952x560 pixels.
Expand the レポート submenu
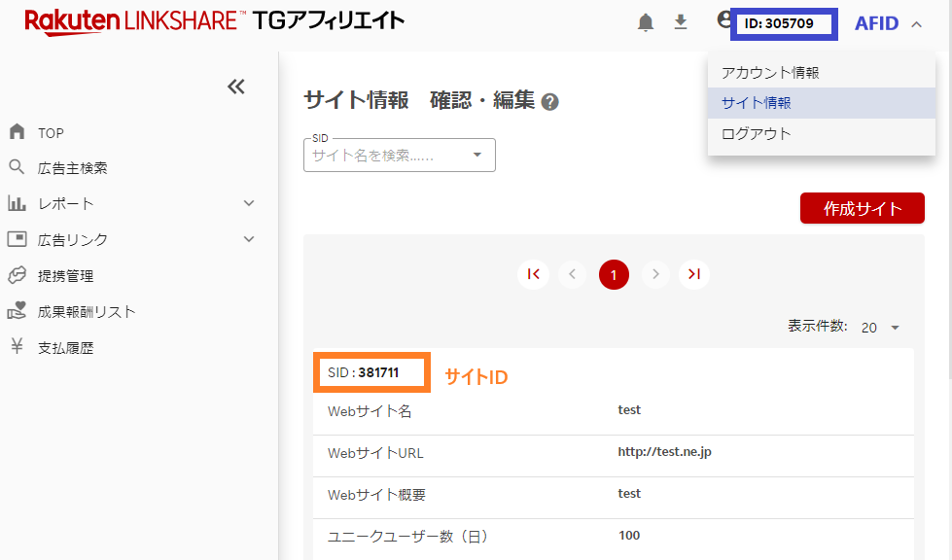[x=248, y=203]
